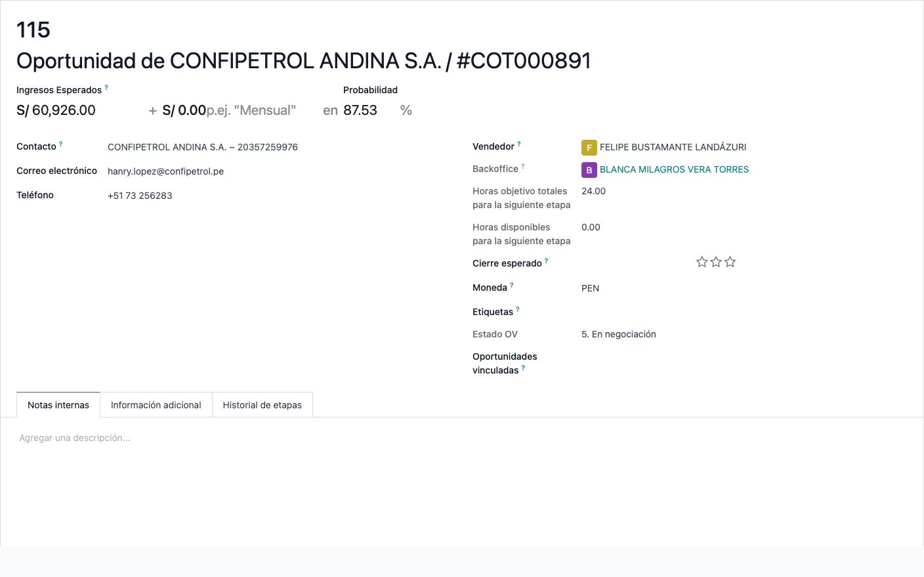The height and width of the screenshot is (577, 924).
Task: Click Horas objetivo totales label
Action: click(522, 198)
